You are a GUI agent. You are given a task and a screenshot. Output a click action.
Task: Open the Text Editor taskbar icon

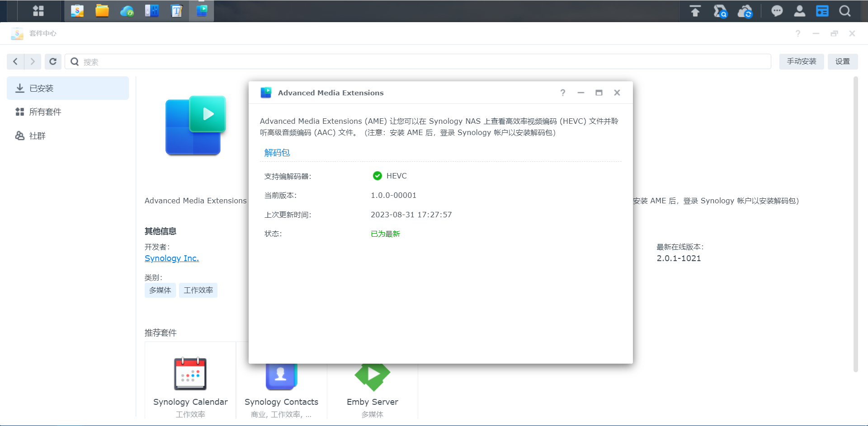point(177,11)
